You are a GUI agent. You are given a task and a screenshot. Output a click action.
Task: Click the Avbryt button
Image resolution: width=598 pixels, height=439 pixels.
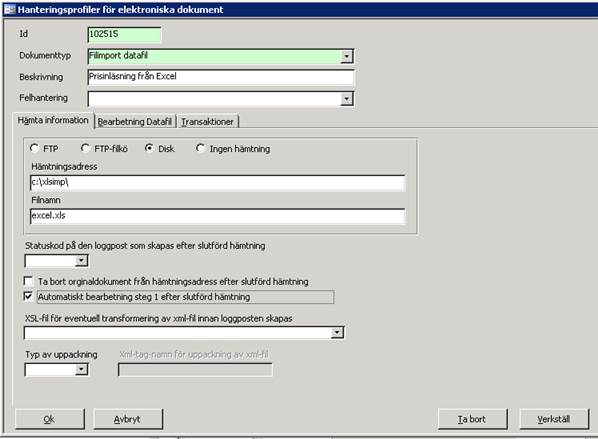(x=128, y=419)
